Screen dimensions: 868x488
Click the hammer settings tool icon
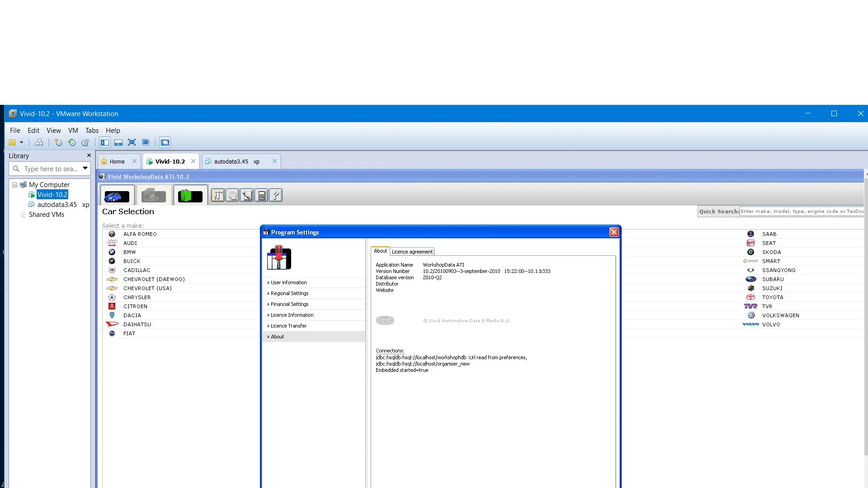pyautogui.click(x=218, y=196)
